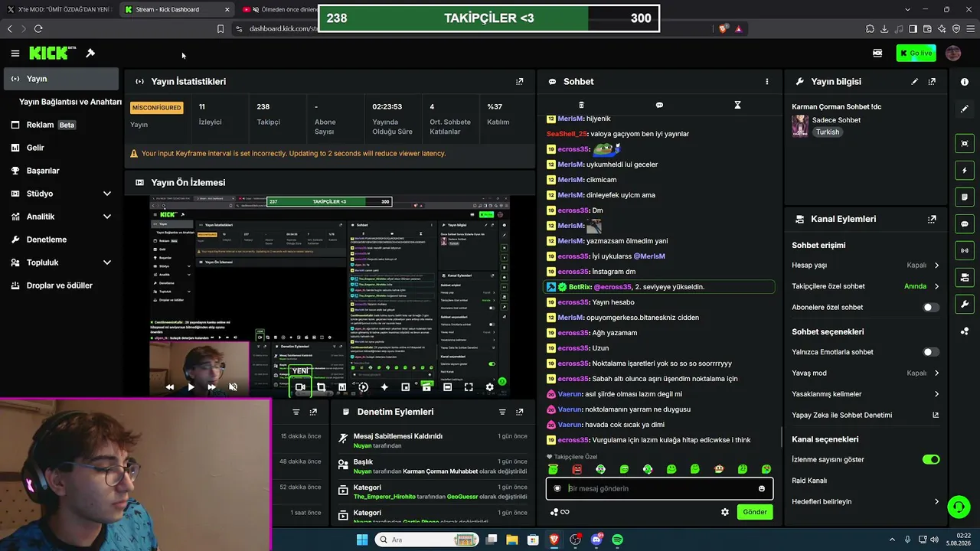Click Raid Kanalı option
Image resolution: width=980 pixels, height=551 pixels.
(809, 481)
